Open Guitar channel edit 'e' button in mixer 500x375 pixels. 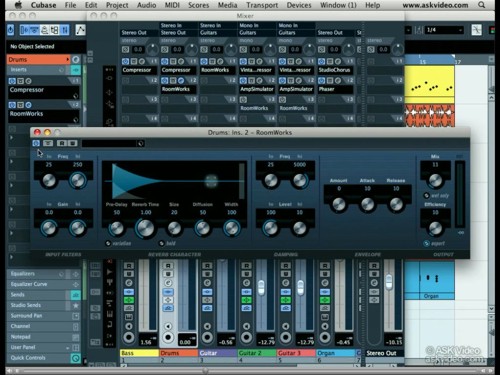[207, 283]
